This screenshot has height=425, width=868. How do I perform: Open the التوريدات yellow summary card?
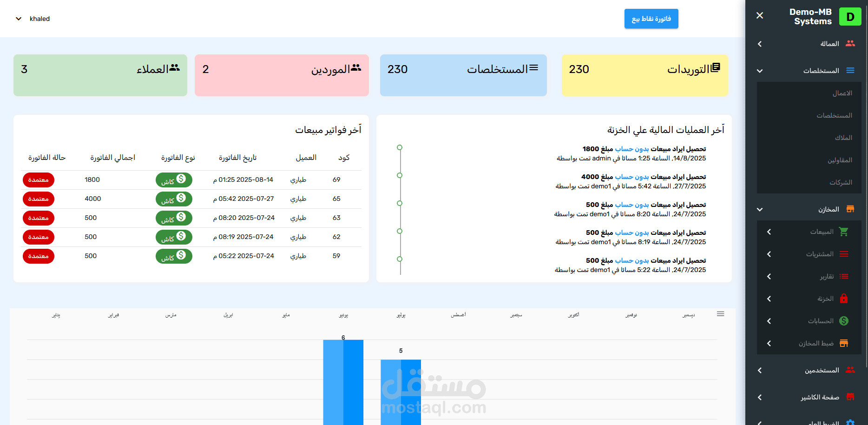click(x=644, y=75)
